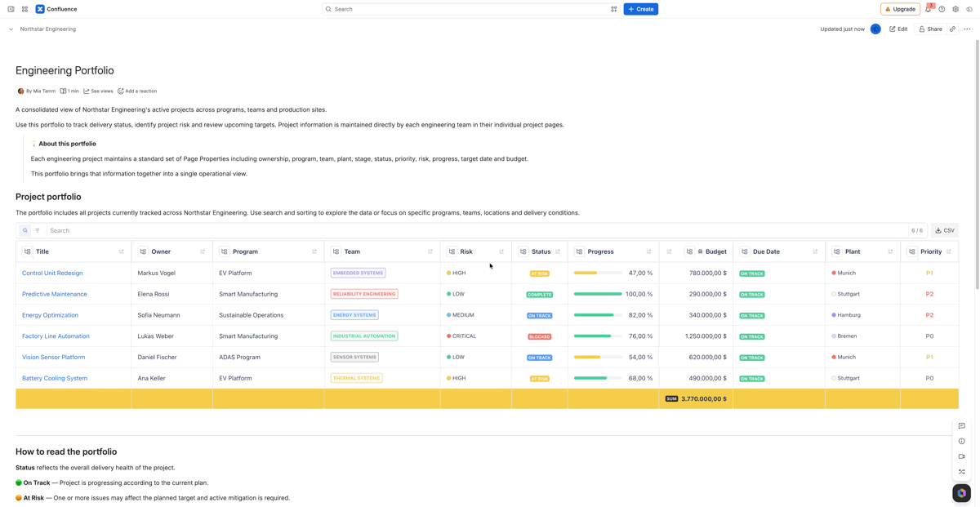Click Vision Sensor Platform progress bar
Image resolution: width=980 pixels, height=507 pixels.
pyautogui.click(x=598, y=357)
